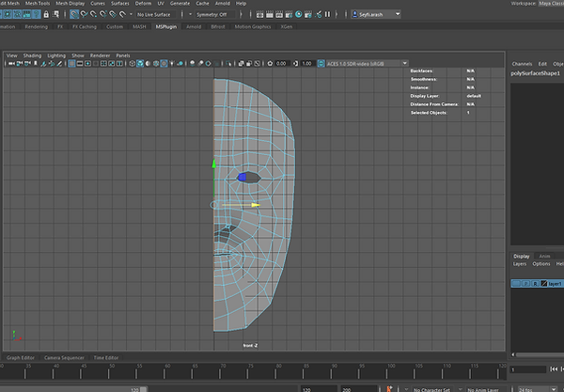Open the Hypershade round blue icon

[299, 14]
